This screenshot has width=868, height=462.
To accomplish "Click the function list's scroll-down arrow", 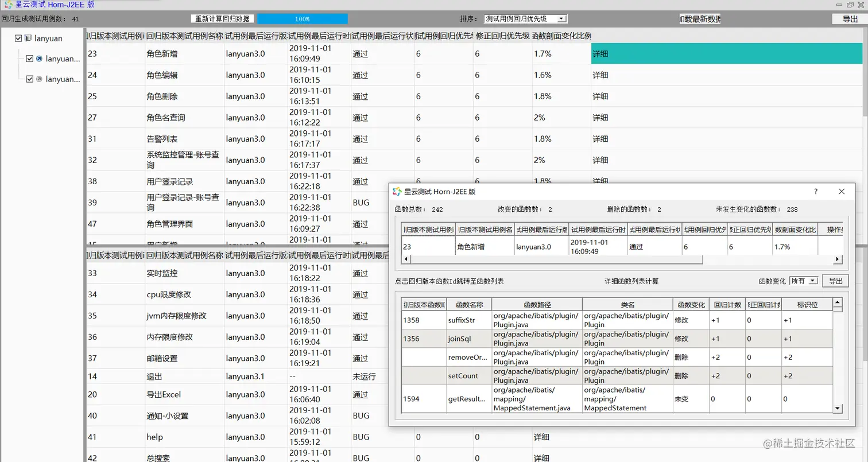I will pos(838,408).
